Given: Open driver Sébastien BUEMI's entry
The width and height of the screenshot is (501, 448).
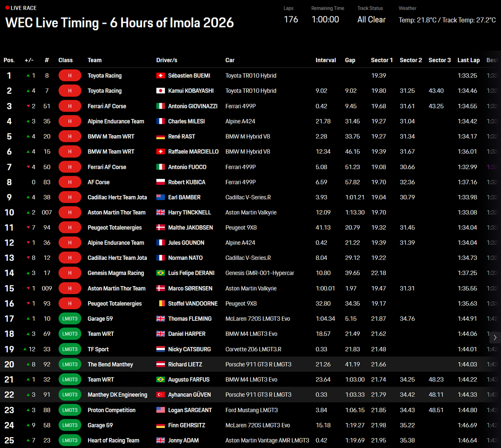Looking at the screenshot, I should click(189, 76).
